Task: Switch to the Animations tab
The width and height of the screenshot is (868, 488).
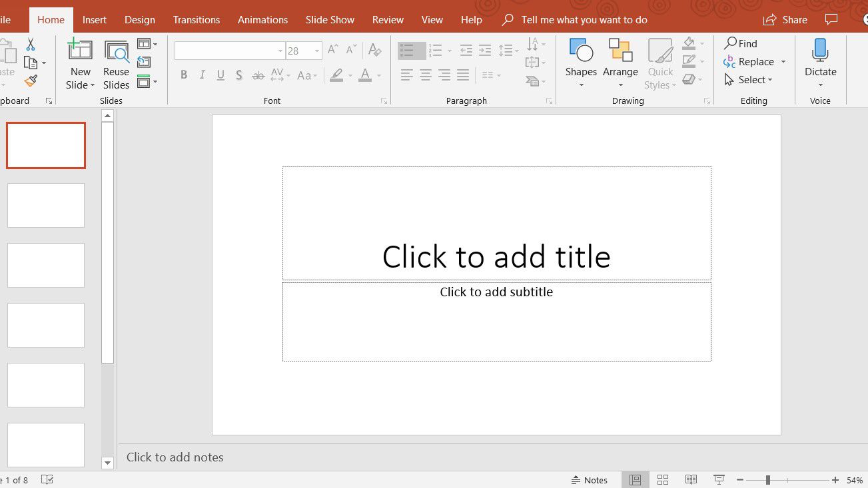Action: [263, 20]
